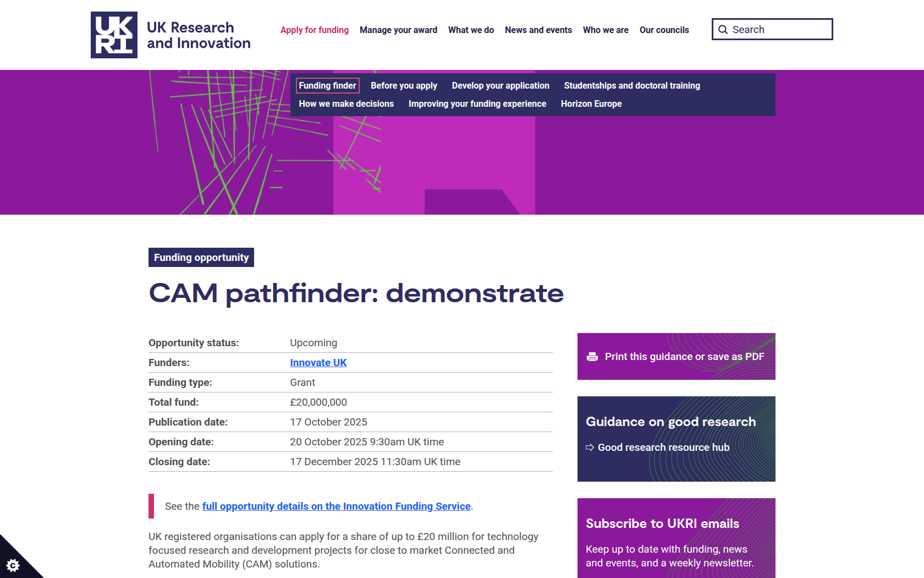Open Horizon Europe link
The width and height of the screenshot is (924, 578).
[591, 103]
